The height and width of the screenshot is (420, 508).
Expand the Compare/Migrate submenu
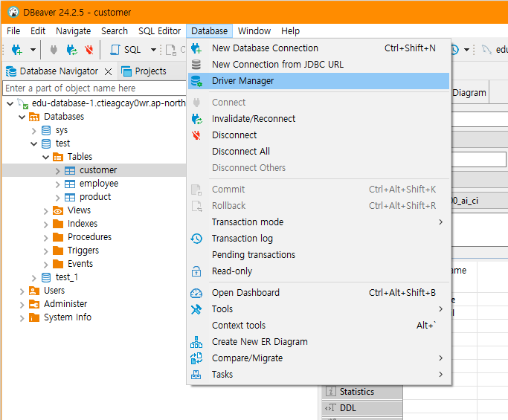(x=318, y=358)
